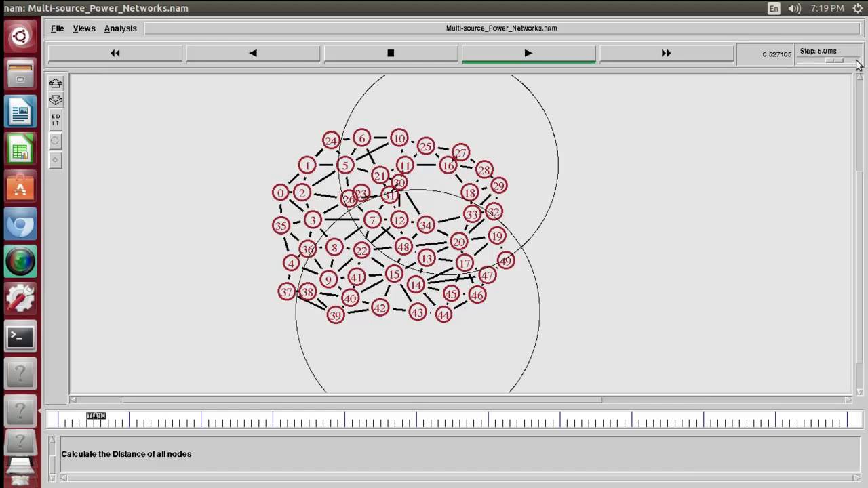This screenshot has width=868, height=488.
Task: Click the play backward button
Action: [x=253, y=54]
